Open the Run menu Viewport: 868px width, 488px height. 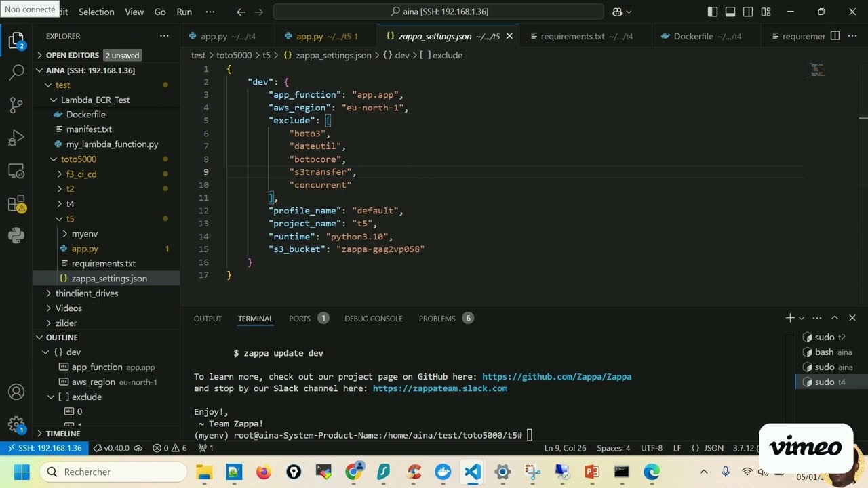[x=184, y=12]
